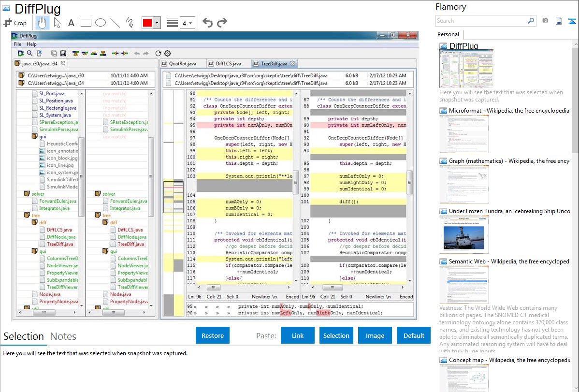The width and height of the screenshot is (579, 392).
Task: Open the DiffPlug snapshot thumbnail
Action: coord(466,69)
